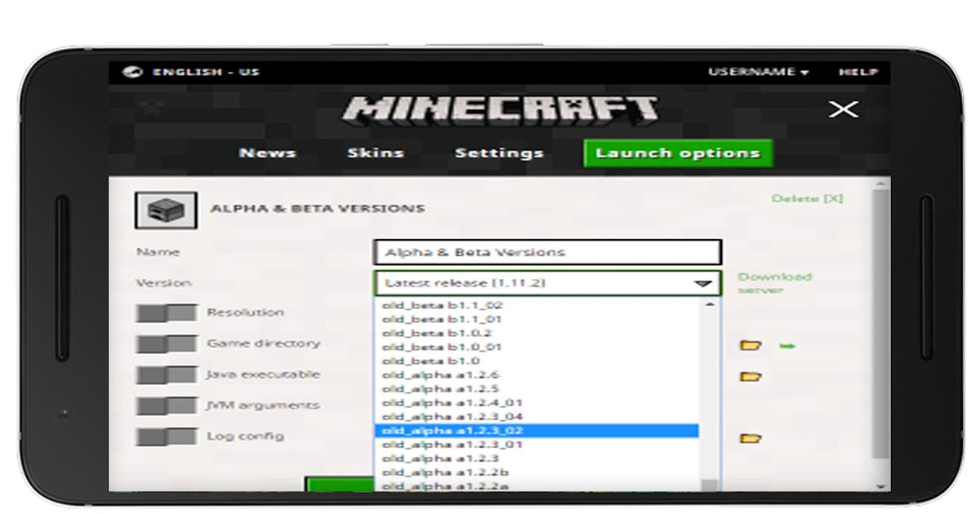This screenshot has height=514, width=980.
Task: Select old_beta b1.1_02 from list
Action: (443, 305)
